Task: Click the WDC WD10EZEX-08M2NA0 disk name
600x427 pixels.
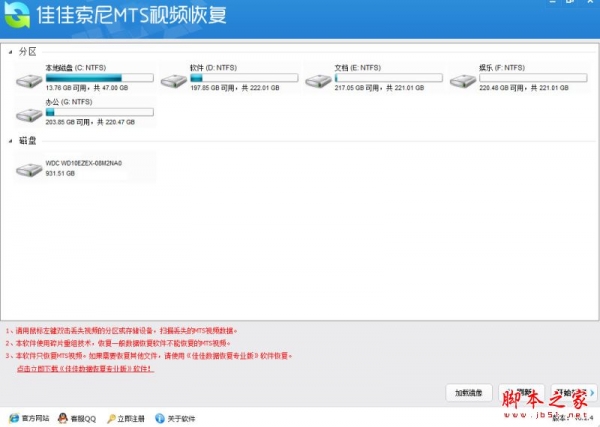Action: 84,163
